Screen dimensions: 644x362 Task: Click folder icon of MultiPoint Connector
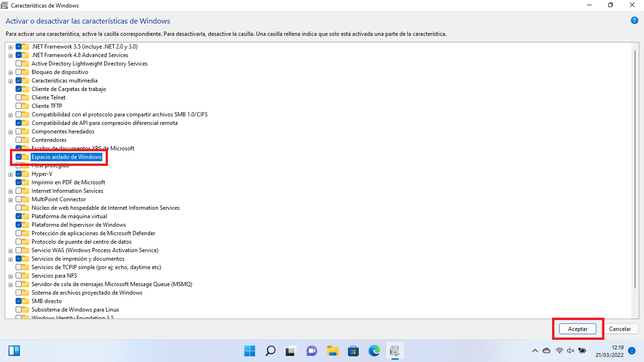coord(25,199)
